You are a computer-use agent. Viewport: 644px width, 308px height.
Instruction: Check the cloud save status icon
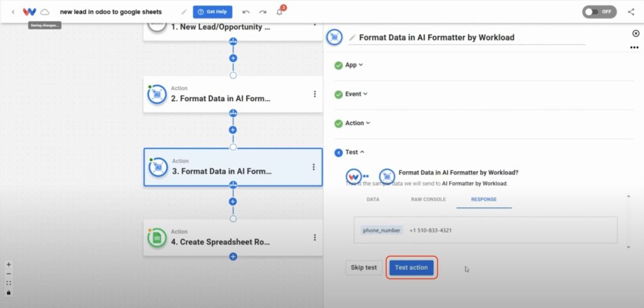coord(45,12)
